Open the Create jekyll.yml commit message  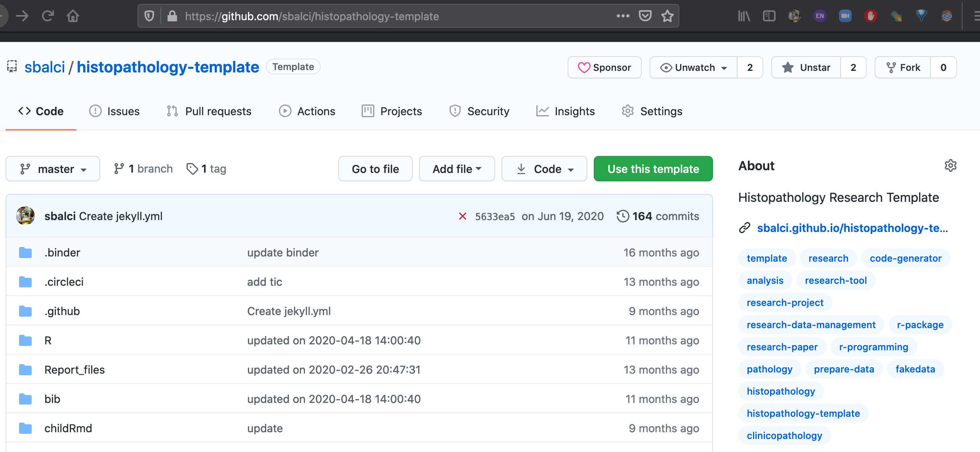tap(121, 216)
